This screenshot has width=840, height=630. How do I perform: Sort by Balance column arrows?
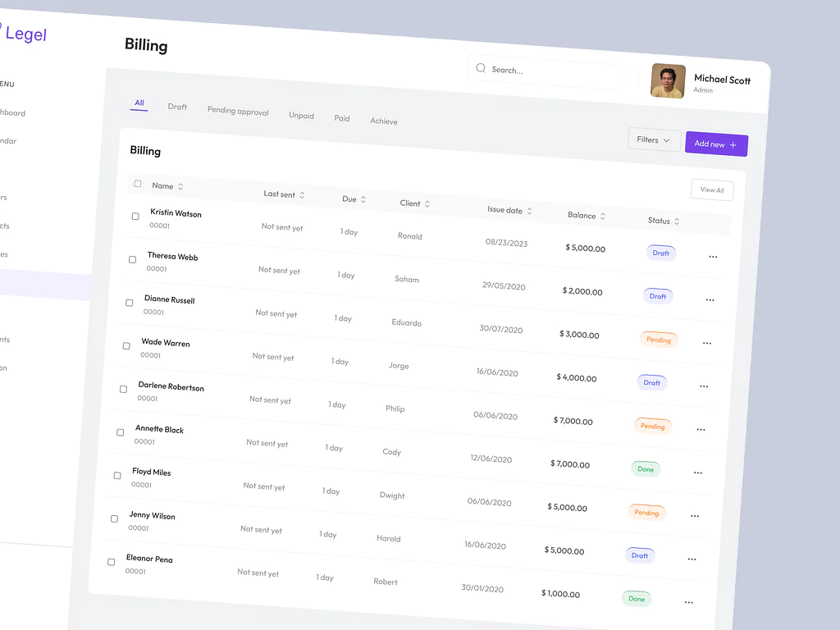point(603,217)
